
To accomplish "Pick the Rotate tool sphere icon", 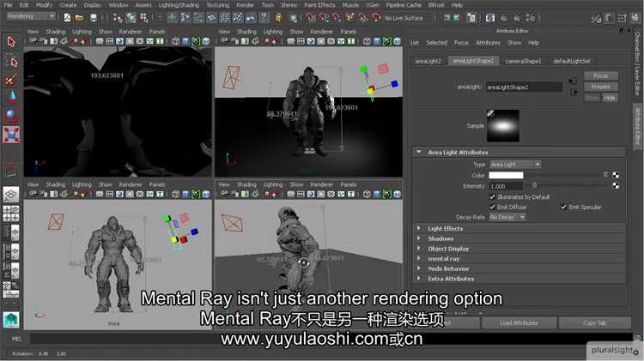I will coord(11,116).
